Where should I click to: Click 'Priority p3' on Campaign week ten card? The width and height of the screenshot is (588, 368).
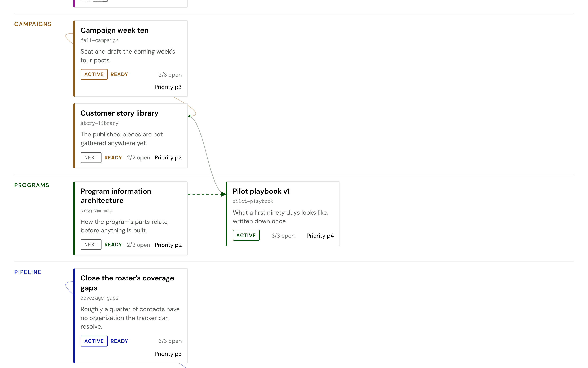pyautogui.click(x=168, y=87)
